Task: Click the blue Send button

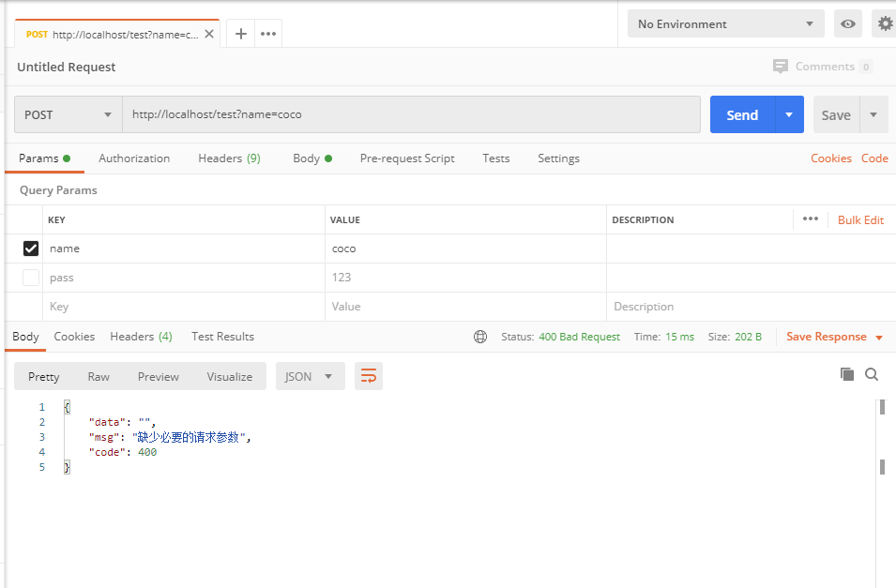Action: click(x=742, y=114)
